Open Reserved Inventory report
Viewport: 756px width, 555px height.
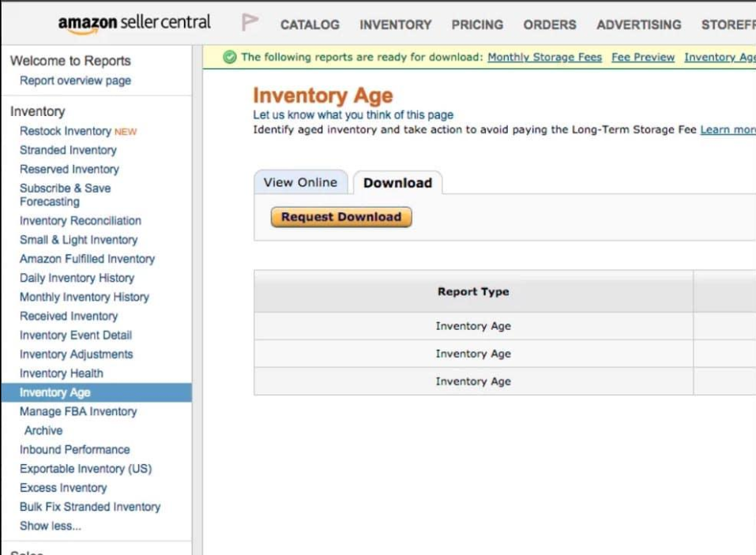tap(70, 170)
